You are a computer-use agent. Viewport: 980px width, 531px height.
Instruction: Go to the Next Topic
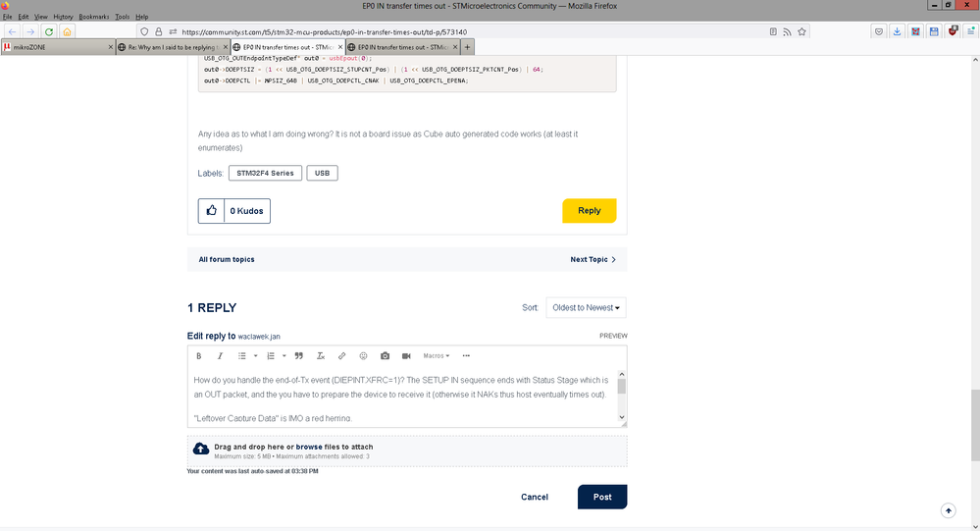pyautogui.click(x=593, y=259)
